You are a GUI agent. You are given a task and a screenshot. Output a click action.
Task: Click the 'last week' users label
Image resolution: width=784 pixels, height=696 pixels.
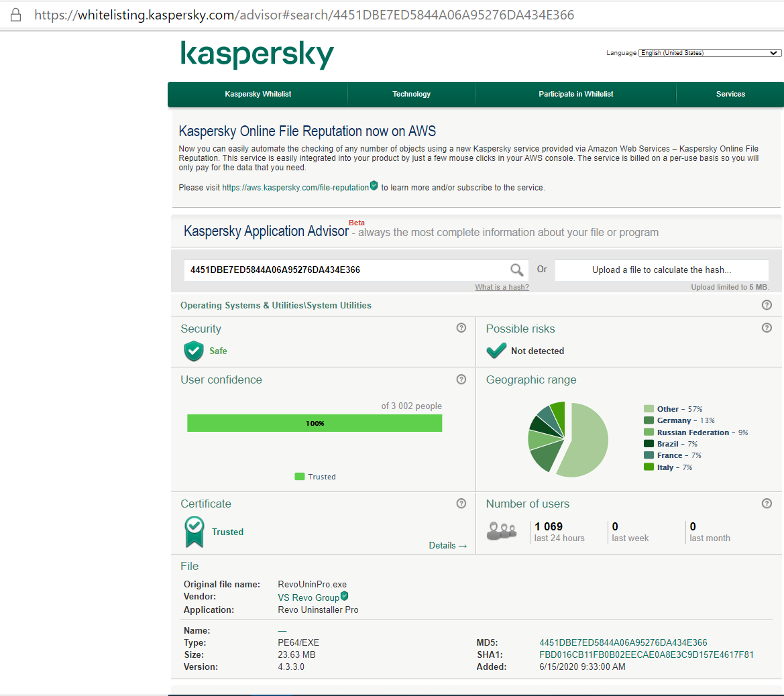click(x=630, y=538)
